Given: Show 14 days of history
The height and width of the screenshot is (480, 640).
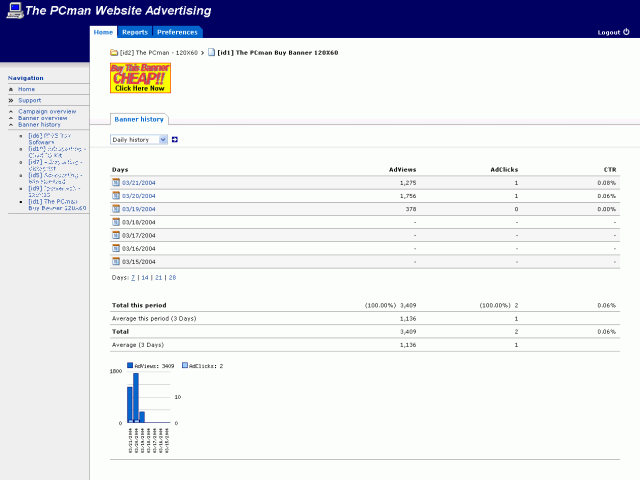Looking at the screenshot, I should pyautogui.click(x=145, y=278).
